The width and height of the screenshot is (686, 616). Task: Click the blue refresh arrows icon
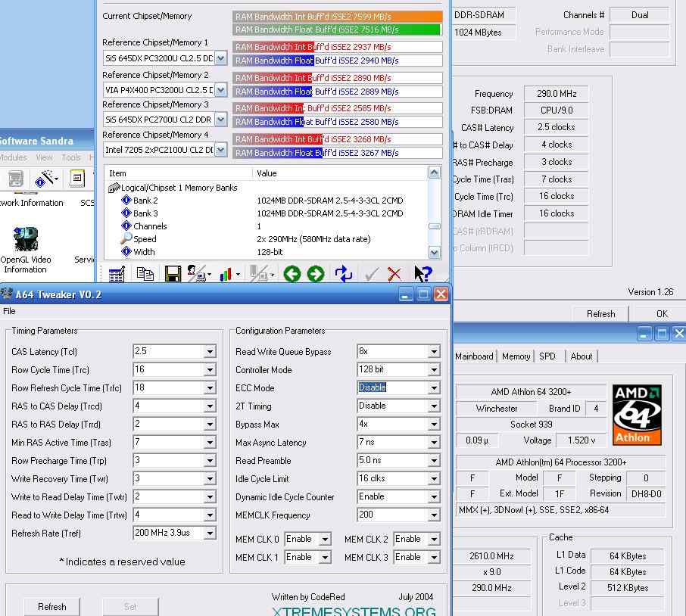[x=344, y=274]
